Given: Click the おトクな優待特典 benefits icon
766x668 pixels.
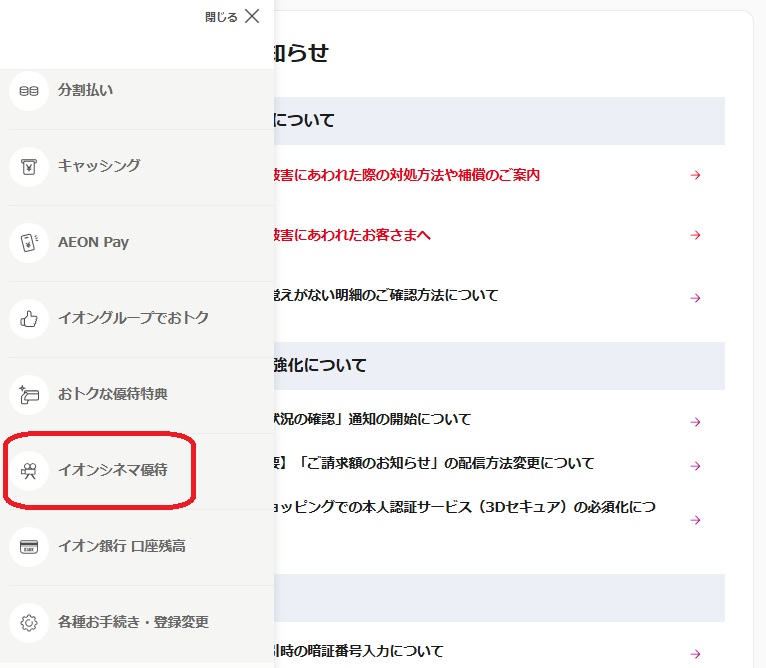Looking at the screenshot, I should [29, 394].
